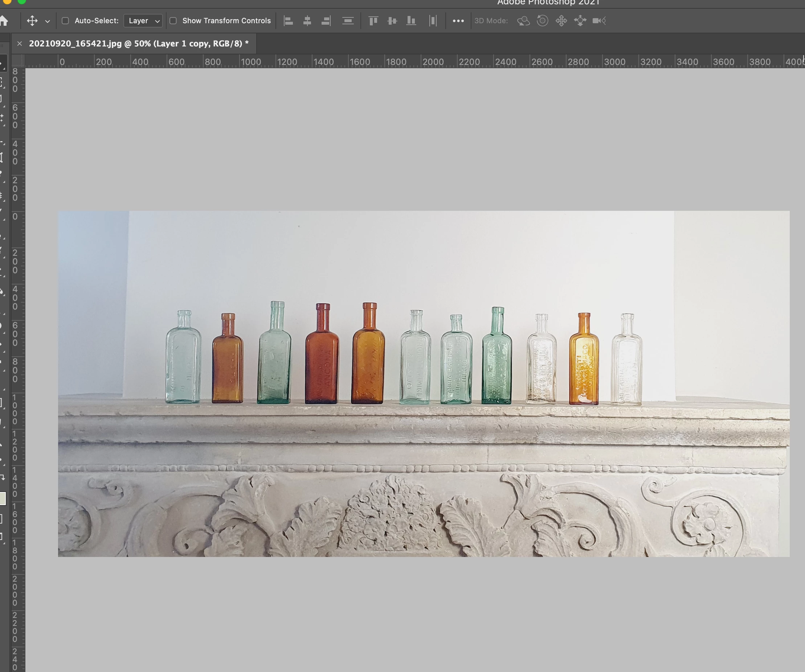
Task: Align horizontal centers
Action: 307,21
